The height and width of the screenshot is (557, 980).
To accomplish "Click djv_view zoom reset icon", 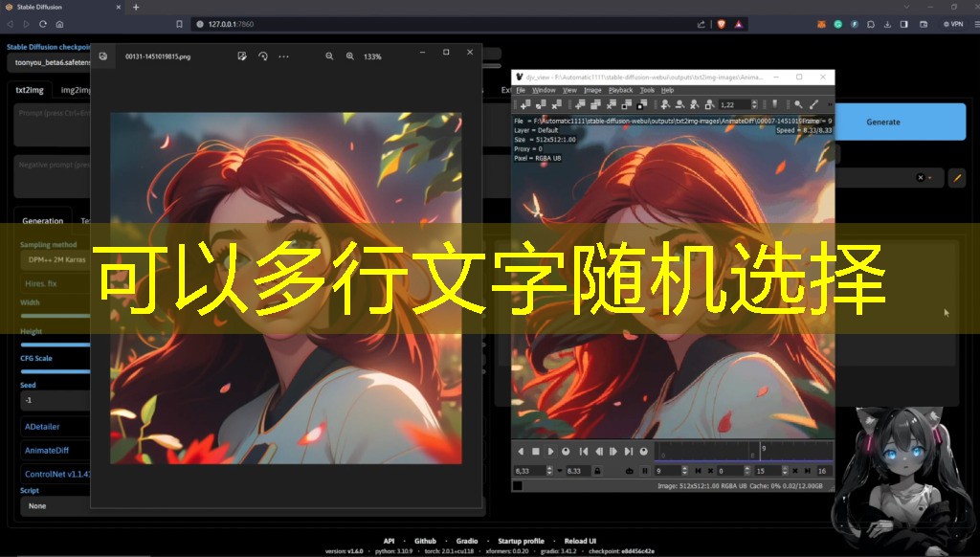I will click(x=695, y=104).
